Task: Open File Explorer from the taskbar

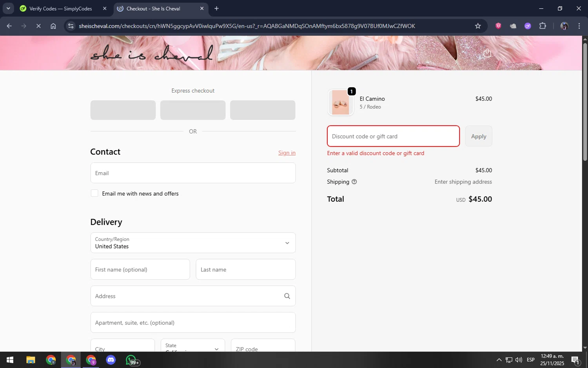Action: 31,360
